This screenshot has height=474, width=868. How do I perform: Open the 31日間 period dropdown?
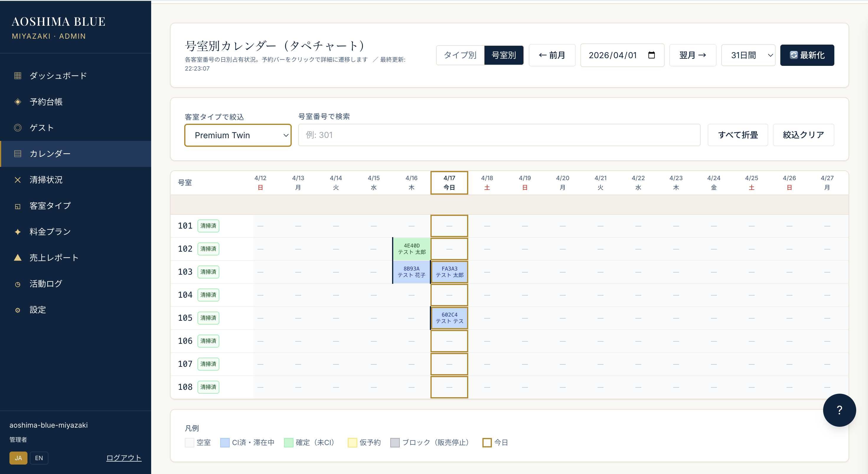(748, 55)
